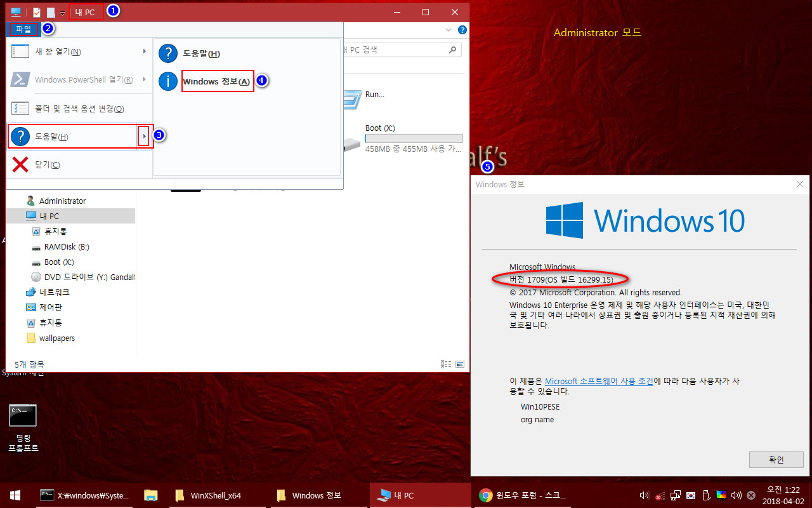Open the 파일 ribbon tab
The height and width of the screenshot is (508, 812).
[23, 29]
